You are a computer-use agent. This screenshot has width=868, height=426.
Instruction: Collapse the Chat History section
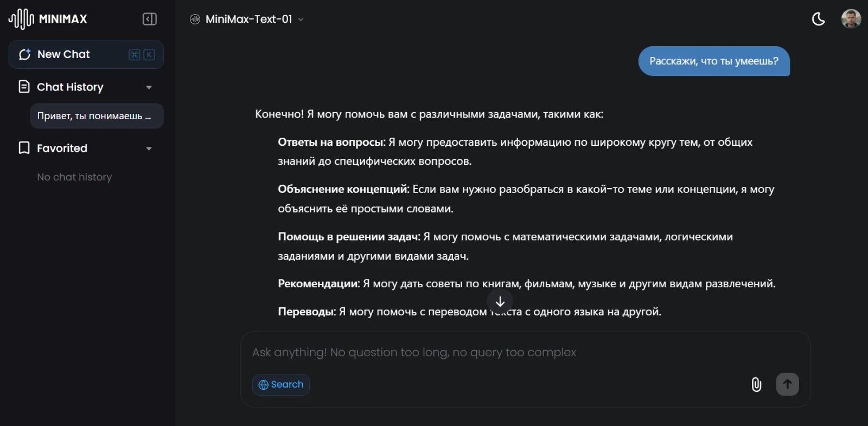[x=150, y=87]
